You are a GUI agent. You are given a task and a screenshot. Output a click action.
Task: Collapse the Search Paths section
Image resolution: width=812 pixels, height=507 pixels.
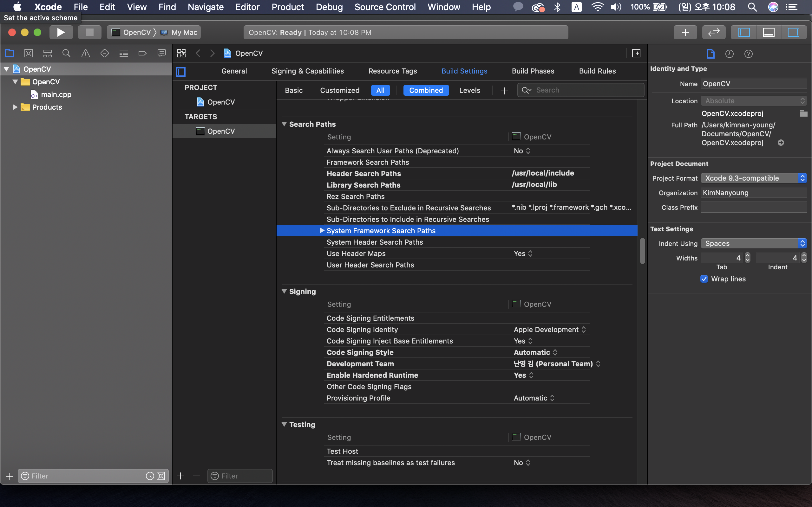[284, 124]
